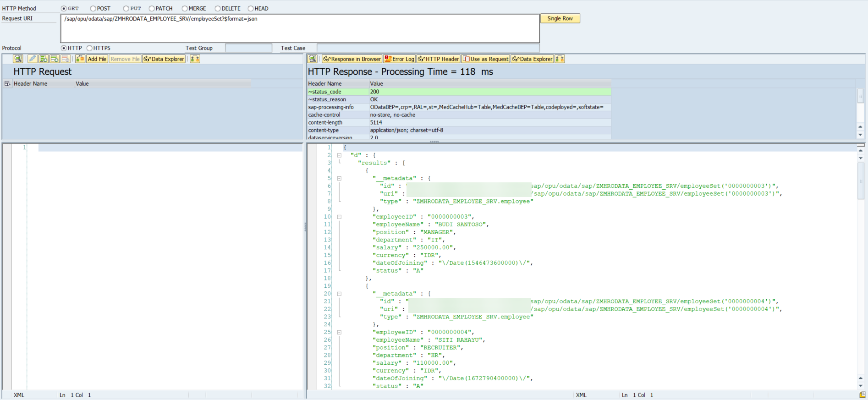The image size is (868, 400).
Task: Click into the Request URI field
Action: coord(300,28)
